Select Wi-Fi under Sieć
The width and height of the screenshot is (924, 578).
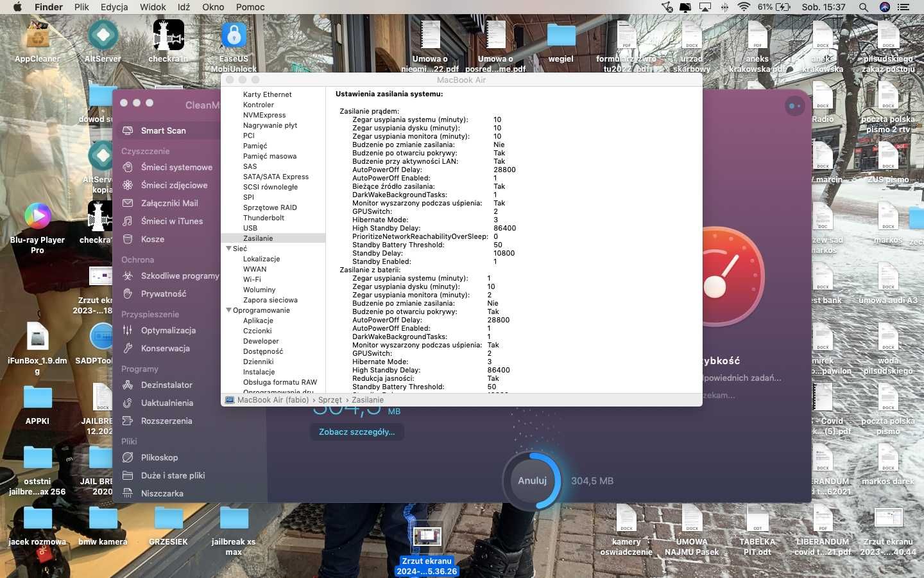252,279
